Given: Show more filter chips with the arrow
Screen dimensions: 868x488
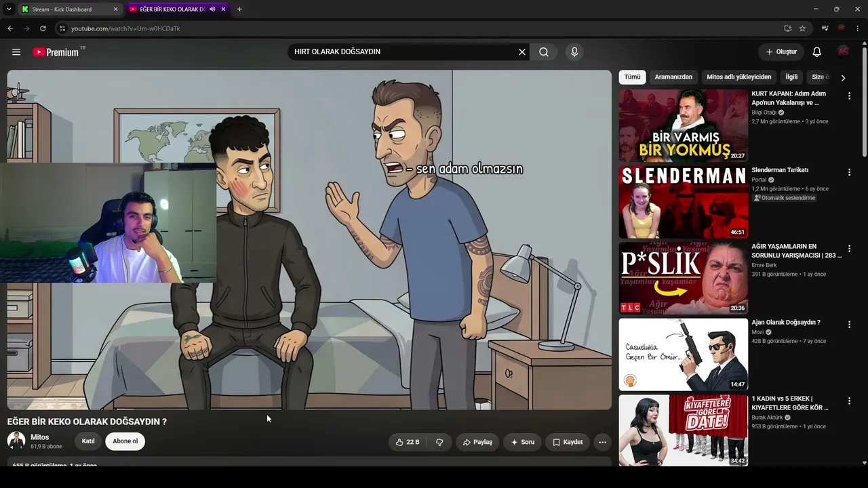Looking at the screenshot, I should point(843,77).
